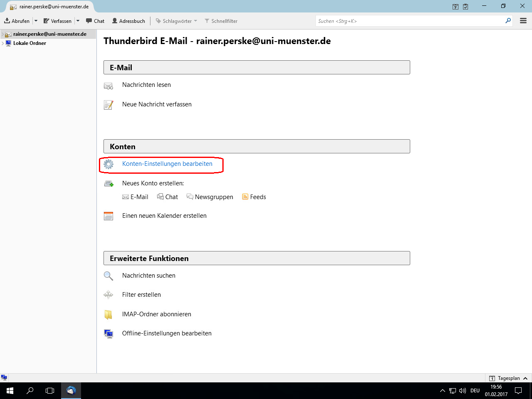Click the Chat toolbar button
The height and width of the screenshot is (399, 532).
(95, 21)
